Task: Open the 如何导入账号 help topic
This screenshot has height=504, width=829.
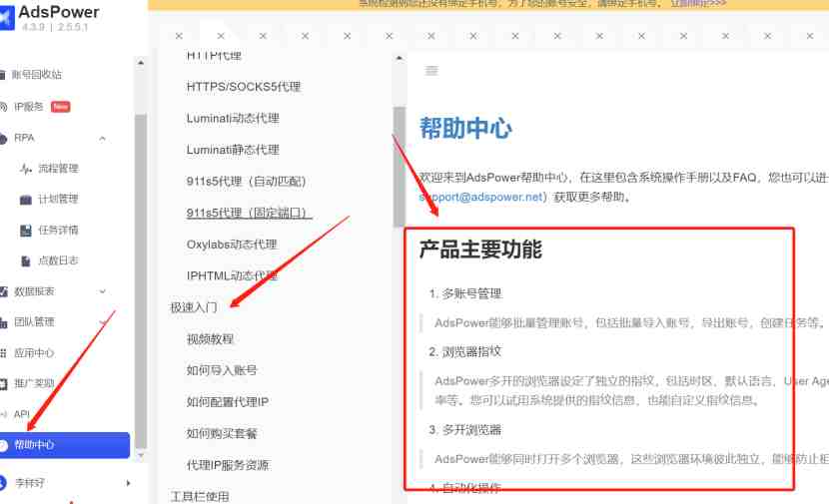Action: [x=222, y=370]
